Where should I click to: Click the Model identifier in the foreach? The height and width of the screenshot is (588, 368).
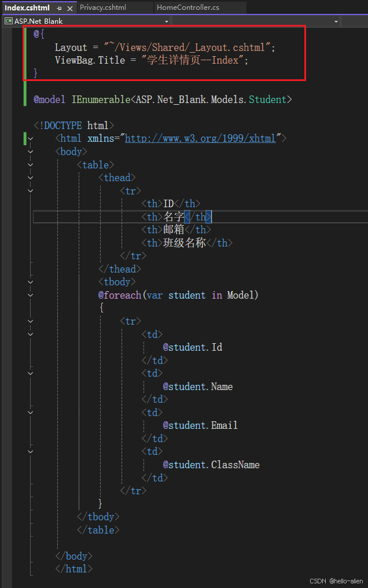[x=241, y=295]
